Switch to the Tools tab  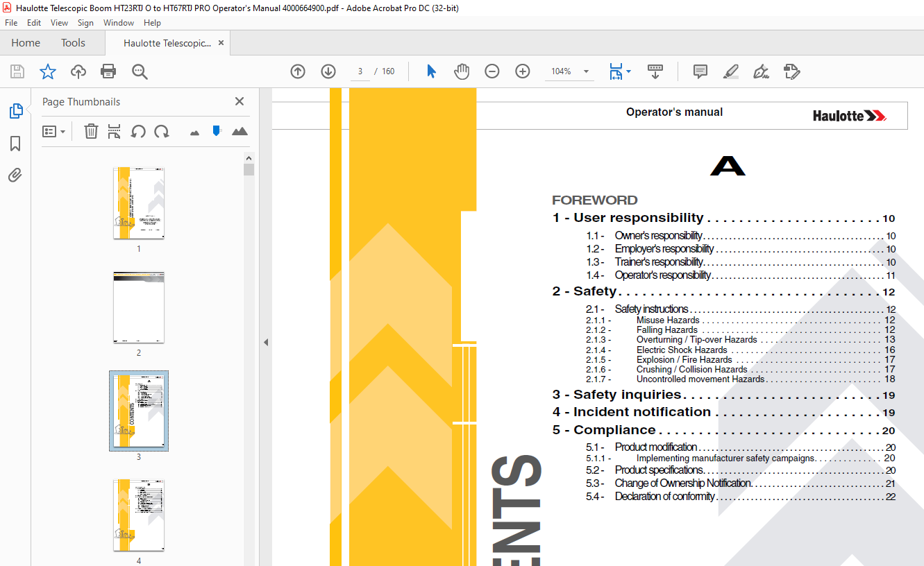[73, 43]
